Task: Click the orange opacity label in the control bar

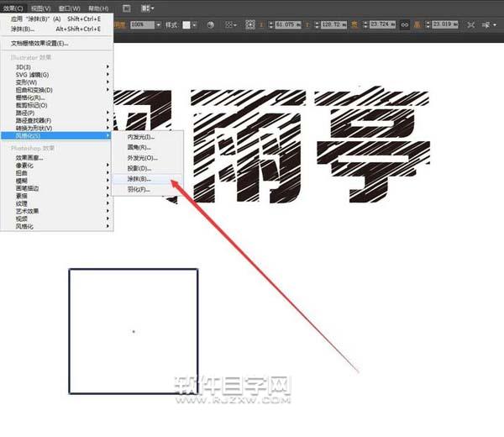Action: (x=119, y=24)
